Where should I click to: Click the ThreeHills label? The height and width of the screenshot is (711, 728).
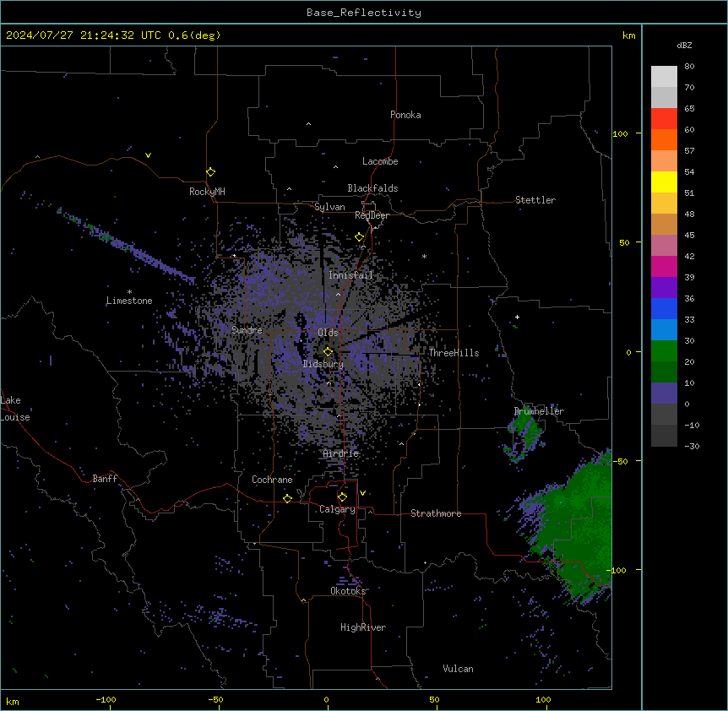click(x=454, y=353)
